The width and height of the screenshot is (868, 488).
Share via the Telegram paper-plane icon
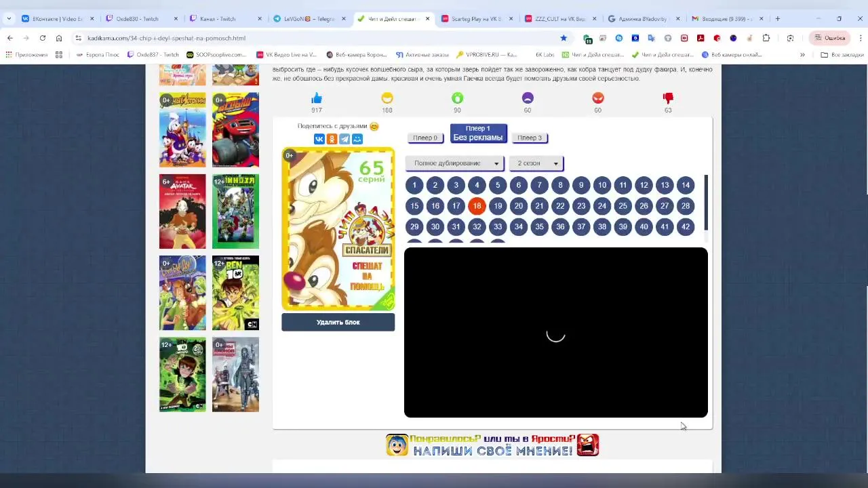pyautogui.click(x=344, y=139)
